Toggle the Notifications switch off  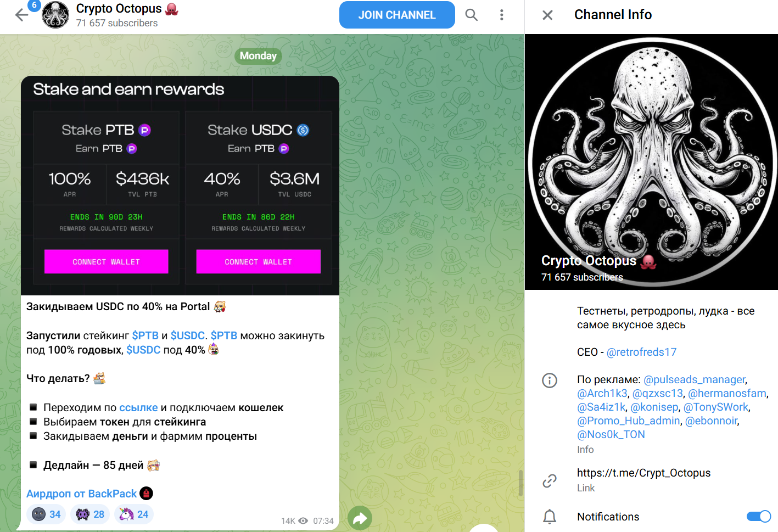tap(759, 516)
